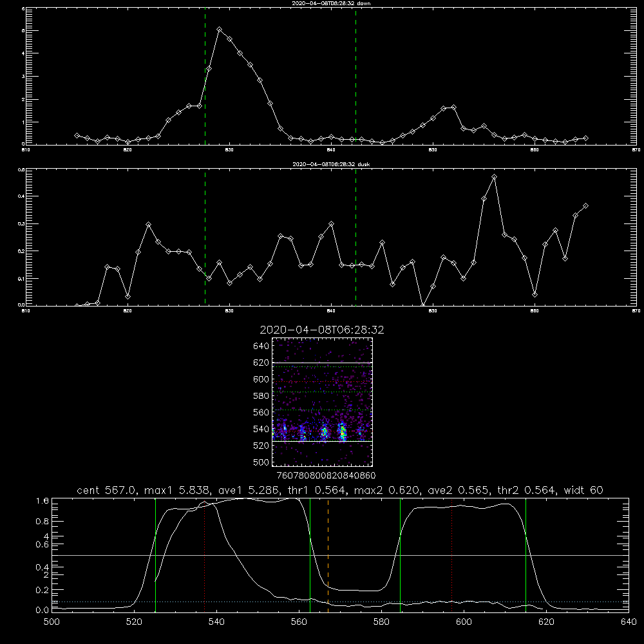This screenshot has height=644, width=644.
Task: Click the bottom plot y-axis label 0.2
Action: pos(43,590)
